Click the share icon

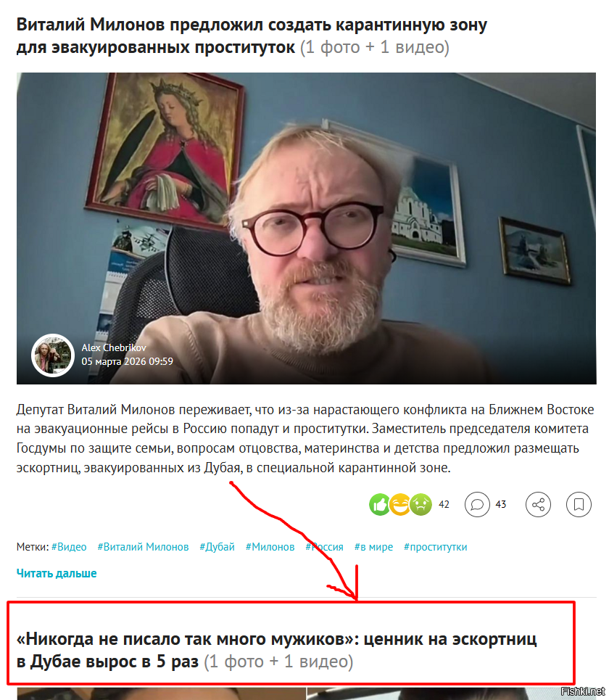click(538, 504)
